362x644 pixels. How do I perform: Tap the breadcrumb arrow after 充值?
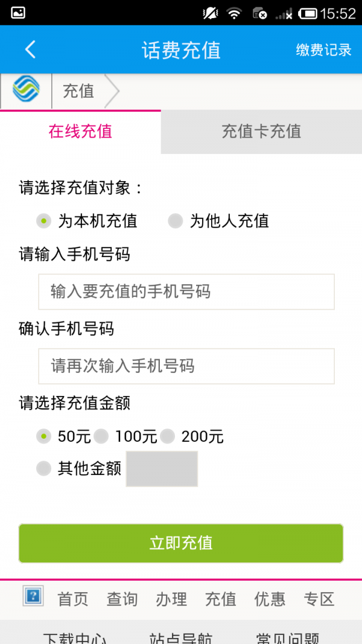click(113, 91)
